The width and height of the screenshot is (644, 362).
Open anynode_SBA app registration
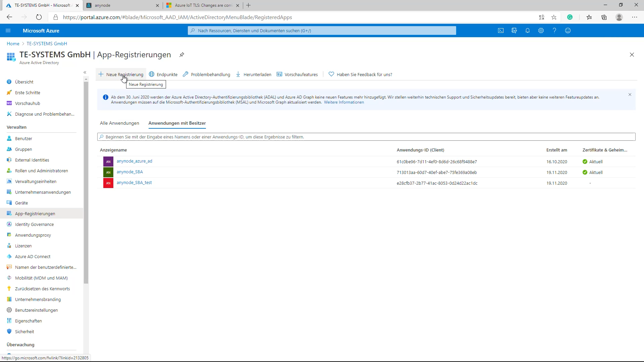[x=130, y=172]
